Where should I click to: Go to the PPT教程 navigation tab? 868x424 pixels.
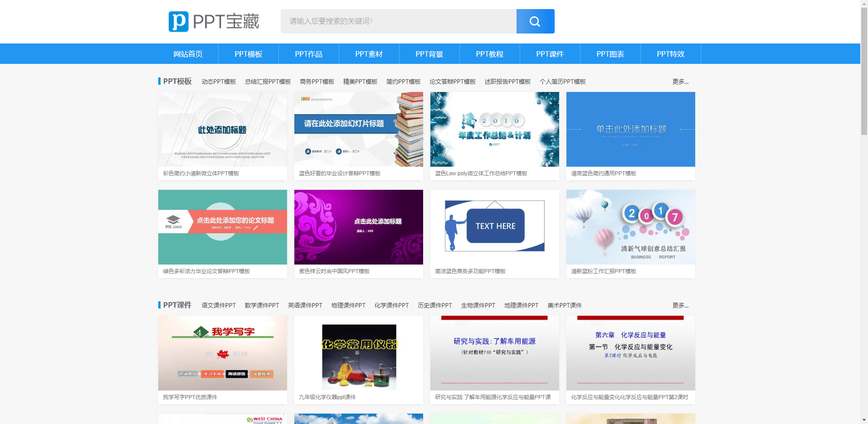489,54
